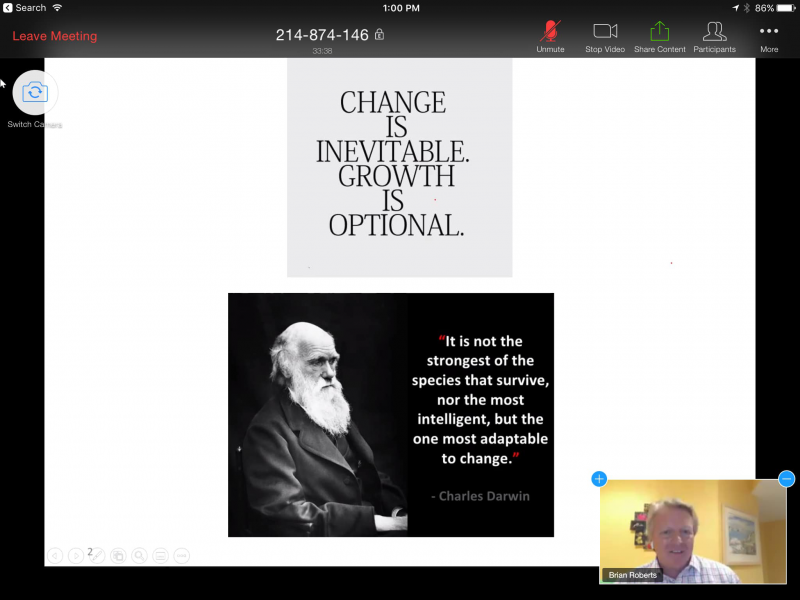Go to the previous slide
Screen dimensions: 800x600
55,556
